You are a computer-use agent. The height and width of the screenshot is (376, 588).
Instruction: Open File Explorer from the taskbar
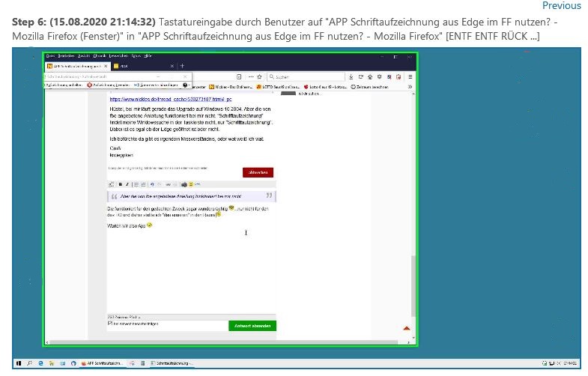click(x=52, y=363)
